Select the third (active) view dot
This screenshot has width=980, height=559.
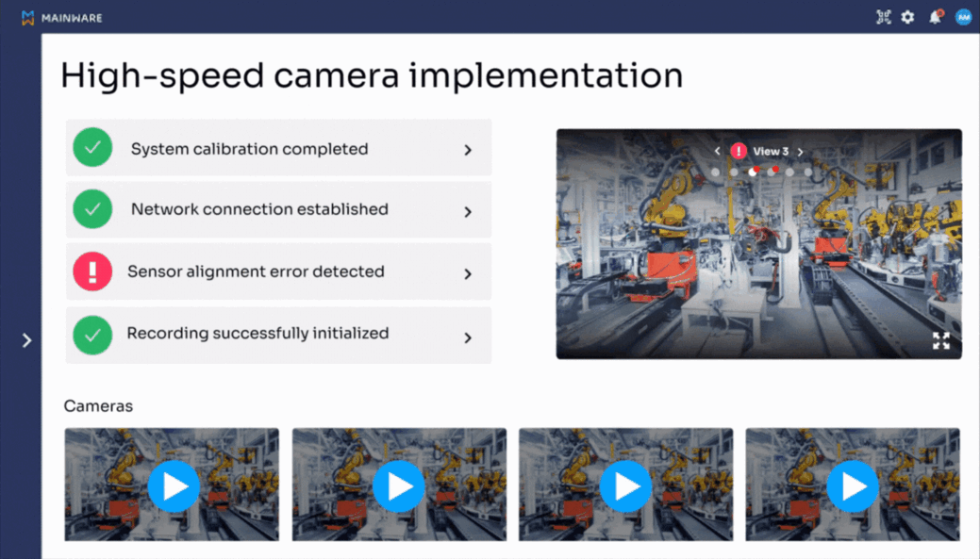(753, 172)
